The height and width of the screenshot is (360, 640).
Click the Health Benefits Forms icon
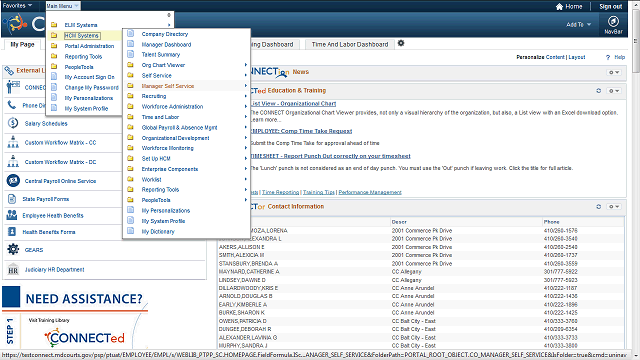[12, 231]
